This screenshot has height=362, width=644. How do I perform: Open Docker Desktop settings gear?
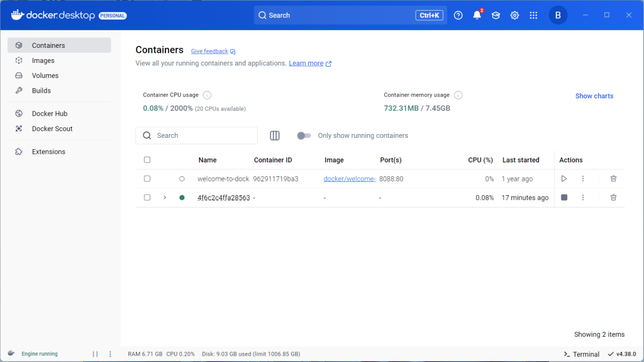point(514,16)
